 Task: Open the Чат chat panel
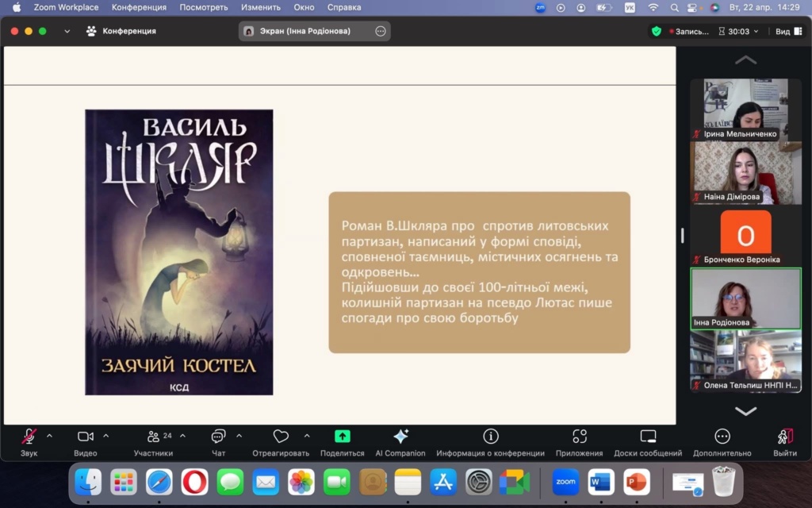click(219, 441)
